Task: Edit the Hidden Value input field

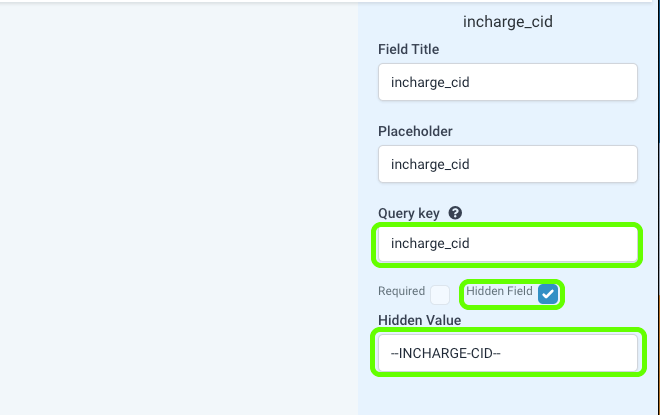Action: (x=508, y=353)
